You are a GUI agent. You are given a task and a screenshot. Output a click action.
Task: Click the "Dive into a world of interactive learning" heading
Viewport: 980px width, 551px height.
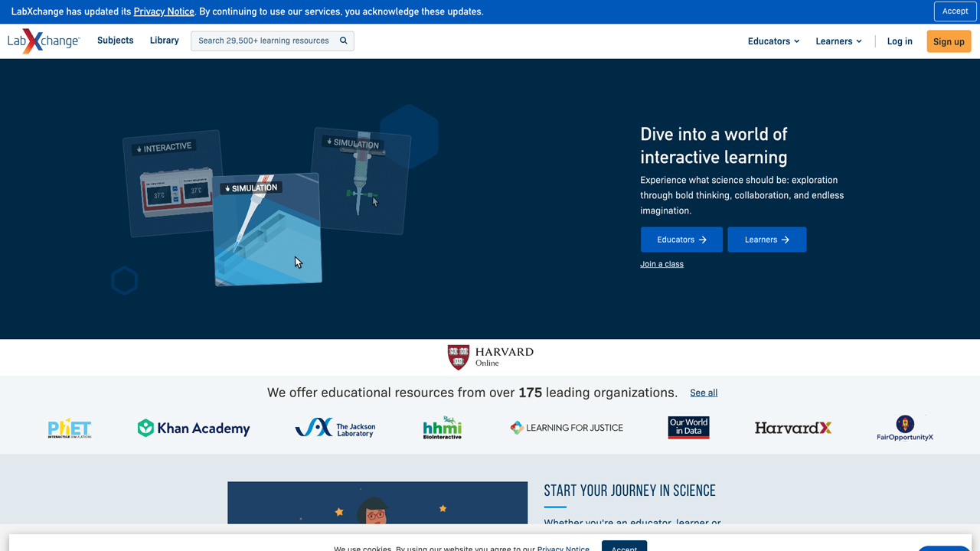point(714,145)
